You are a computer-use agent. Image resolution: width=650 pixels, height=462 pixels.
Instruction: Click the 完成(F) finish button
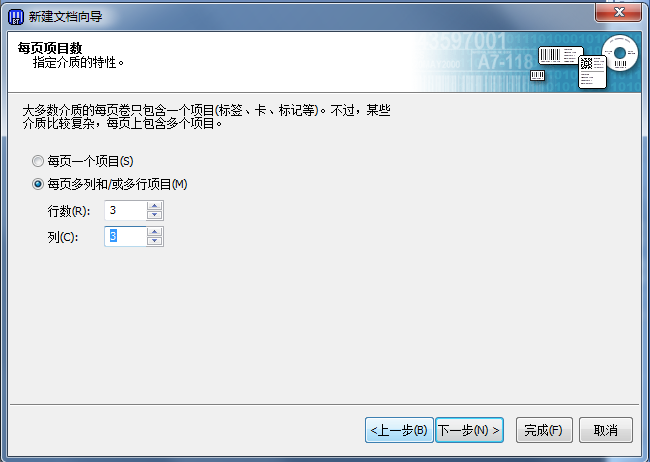[x=544, y=430]
